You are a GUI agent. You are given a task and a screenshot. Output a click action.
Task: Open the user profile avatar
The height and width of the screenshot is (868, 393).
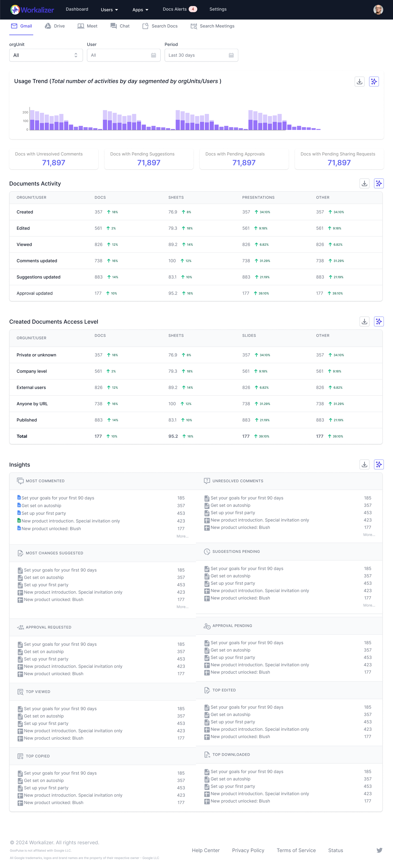tap(378, 9)
